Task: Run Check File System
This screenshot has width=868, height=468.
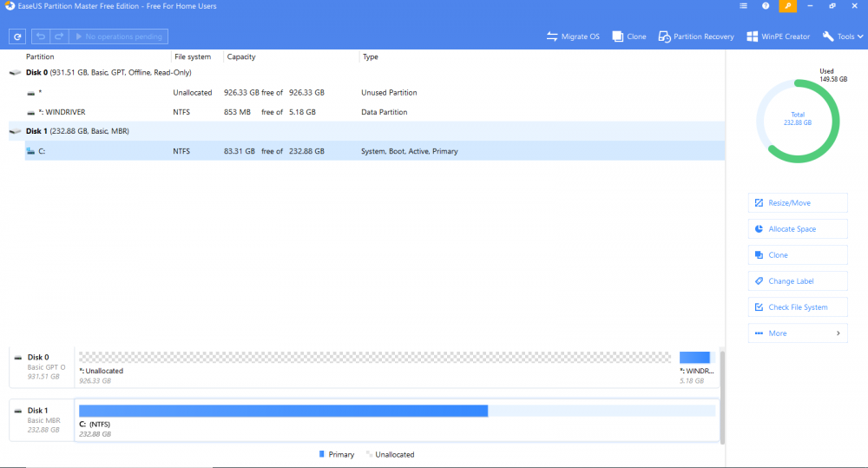Action: (x=798, y=307)
